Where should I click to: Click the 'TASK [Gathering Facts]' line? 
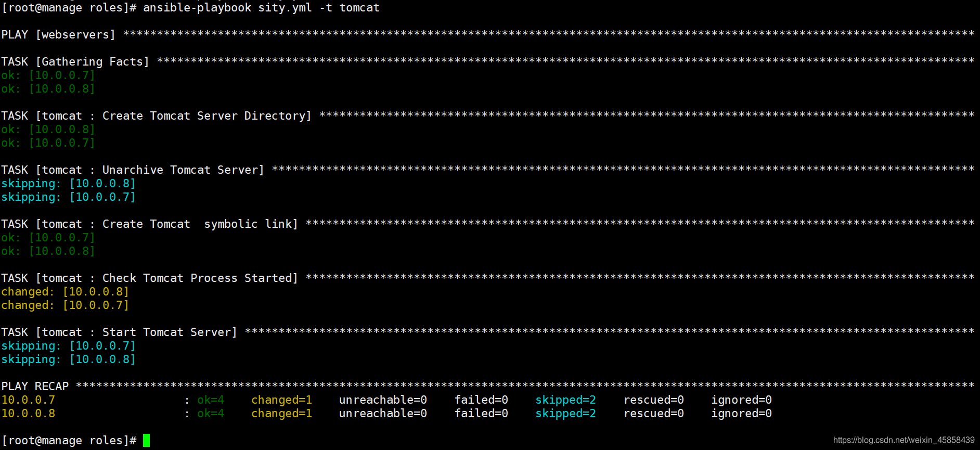click(x=487, y=62)
